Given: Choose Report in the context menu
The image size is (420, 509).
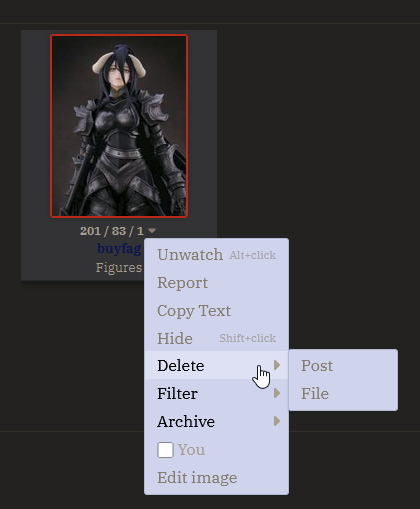Looking at the screenshot, I should pyautogui.click(x=216, y=283).
